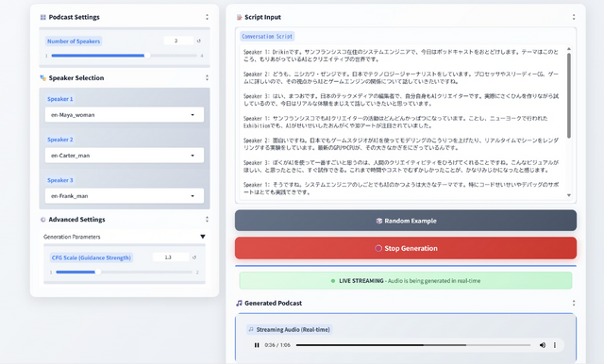This screenshot has width=604, height=364.
Task: Open the Generated Podcast kebab menu
Action: pos(574,303)
